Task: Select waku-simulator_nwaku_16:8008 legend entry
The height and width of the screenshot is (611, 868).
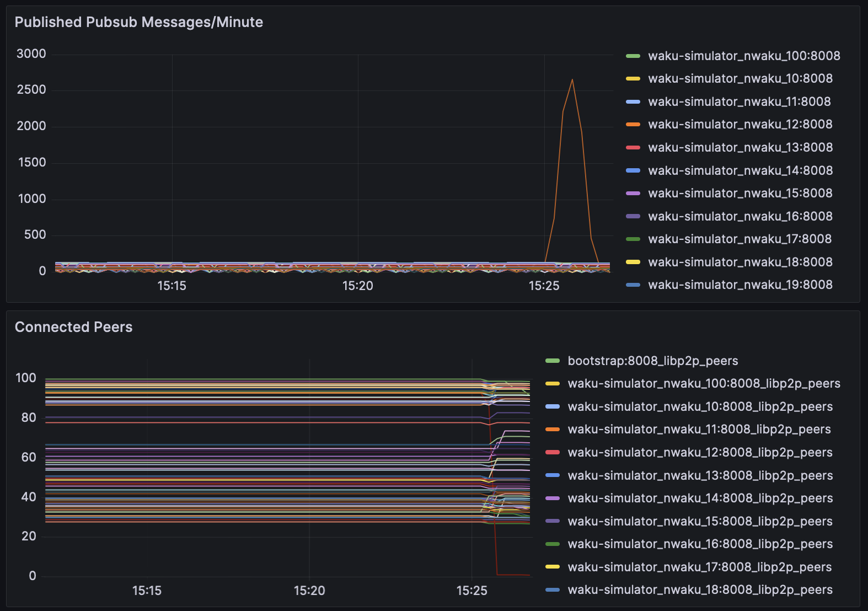Action: pos(740,216)
